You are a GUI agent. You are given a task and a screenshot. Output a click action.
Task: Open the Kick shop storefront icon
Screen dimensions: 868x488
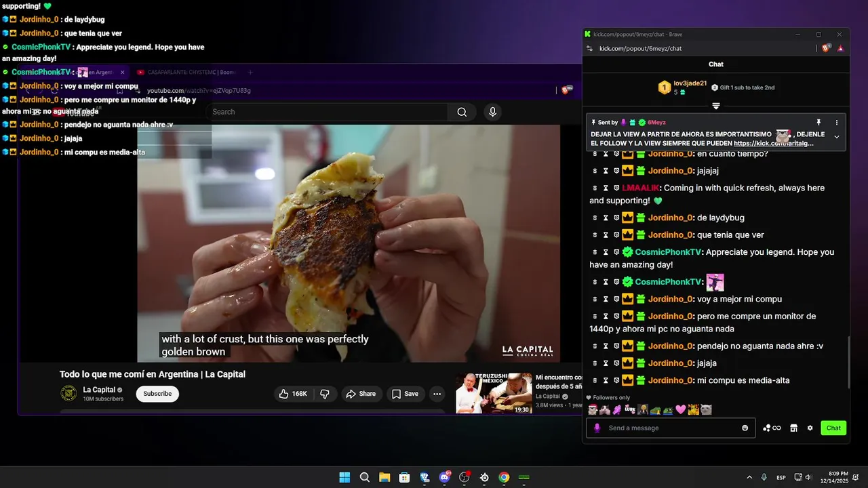[793, 428]
